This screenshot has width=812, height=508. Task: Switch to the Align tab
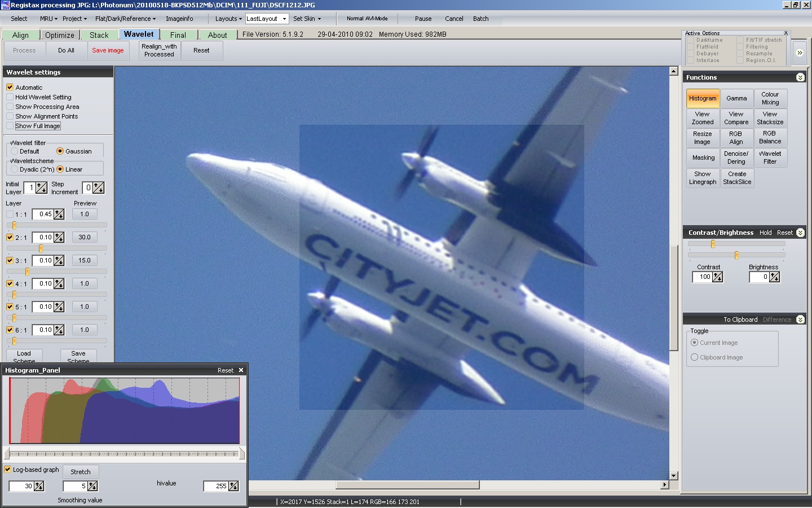pos(20,35)
